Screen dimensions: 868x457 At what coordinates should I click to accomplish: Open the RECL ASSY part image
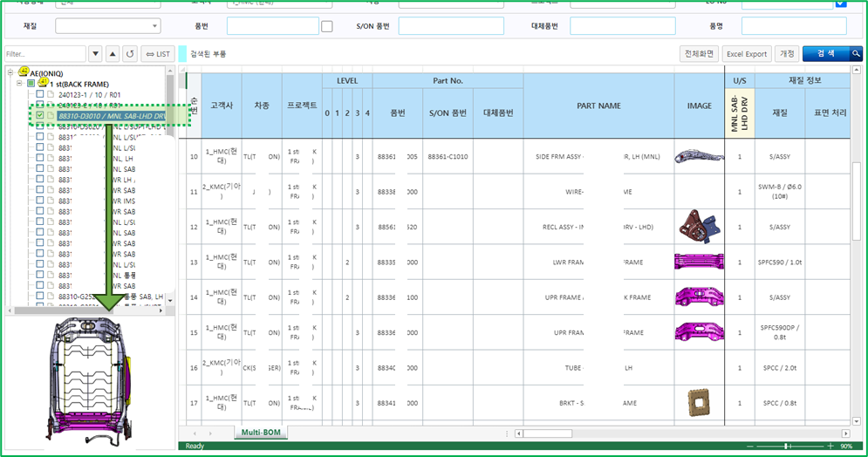(x=700, y=226)
